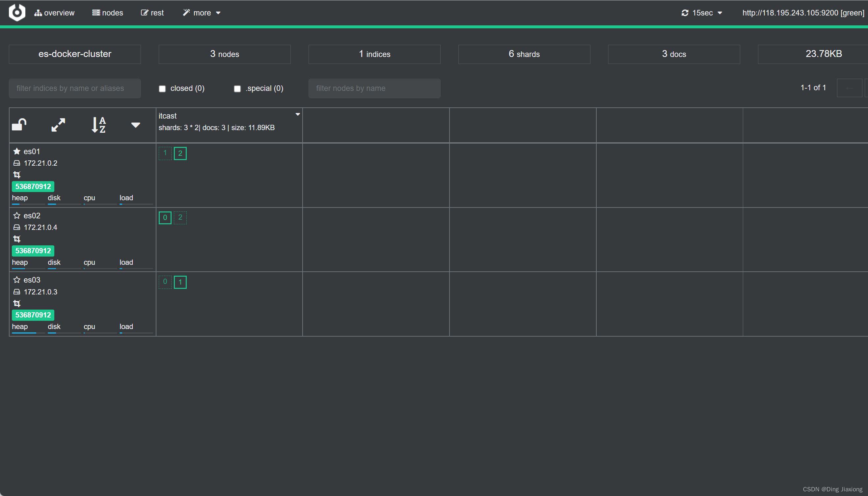Click the filter nodes by name field
Screen dimensions: 868x496
click(x=374, y=88)
